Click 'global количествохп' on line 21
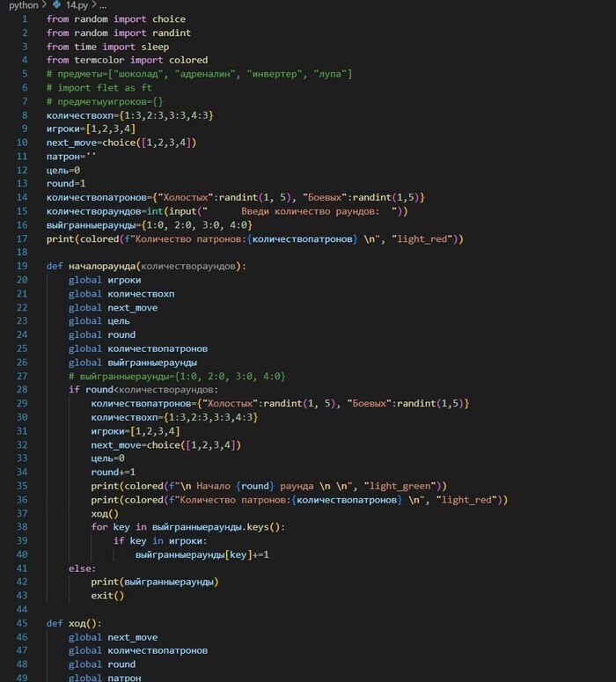This screenshot has width=616, height=682. click(x=121, y=294)
